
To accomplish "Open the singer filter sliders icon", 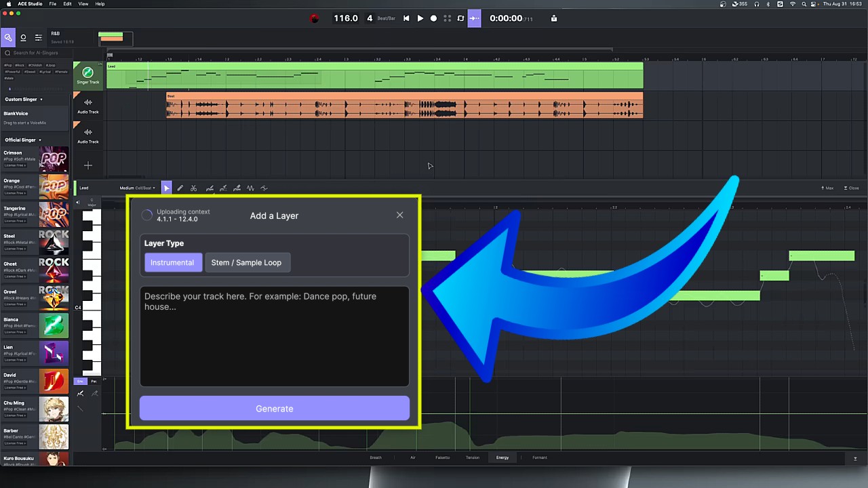I will [38, 37].
